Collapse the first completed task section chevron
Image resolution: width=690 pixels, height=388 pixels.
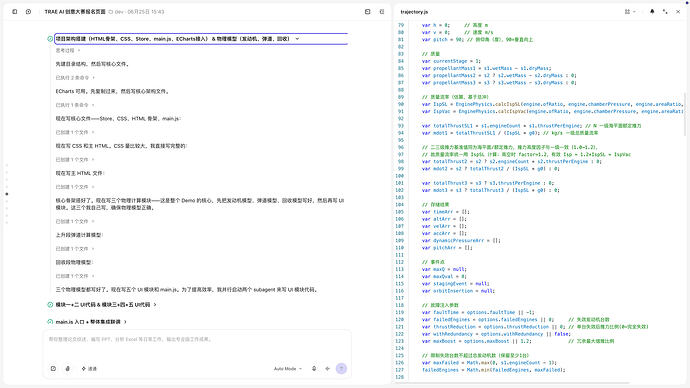pos(297,39)
